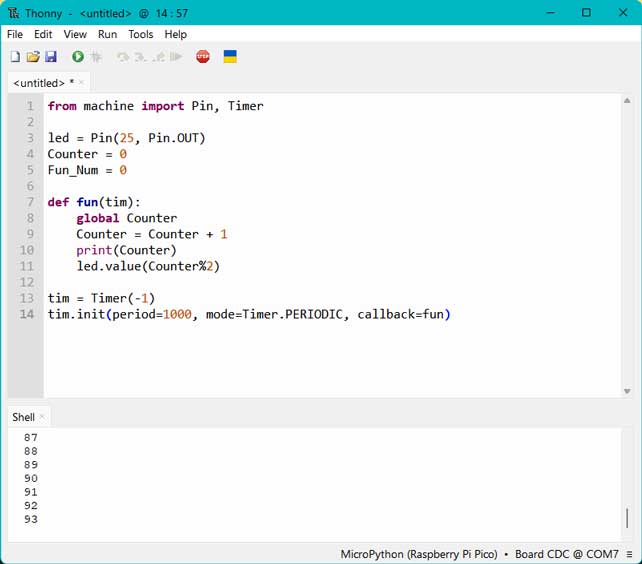The image size is (642, 564).
Task: Click the Shell panel scrollbar thumb
Action: (x=627, y=518)
